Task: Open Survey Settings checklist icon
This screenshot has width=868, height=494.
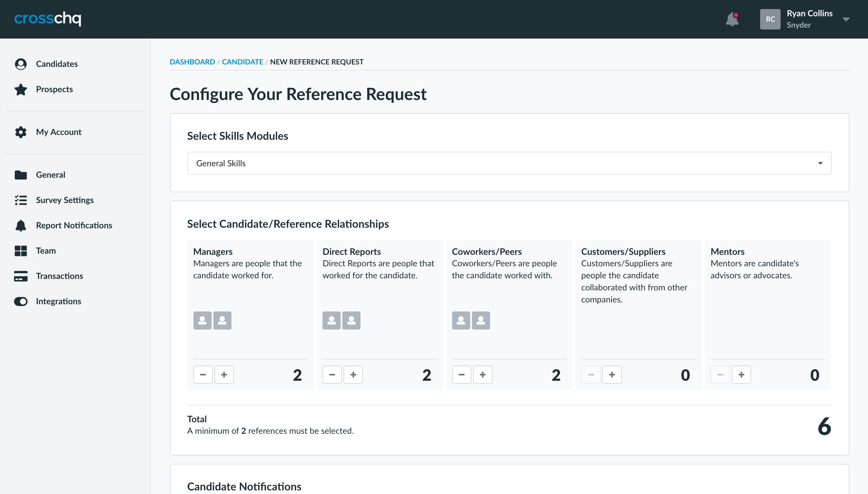Action: pyautogui.click(x=21, y=200)
